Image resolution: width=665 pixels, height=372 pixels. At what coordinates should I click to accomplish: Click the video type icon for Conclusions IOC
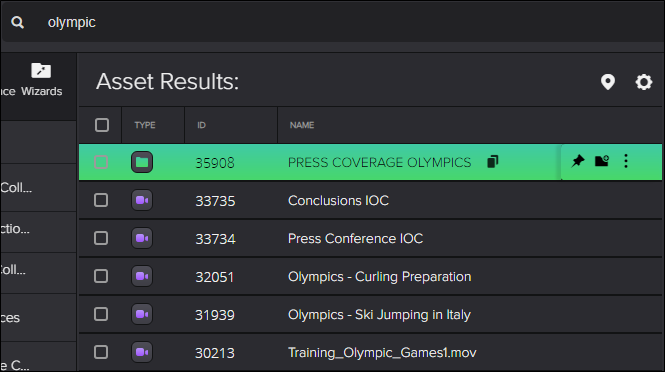142,200
